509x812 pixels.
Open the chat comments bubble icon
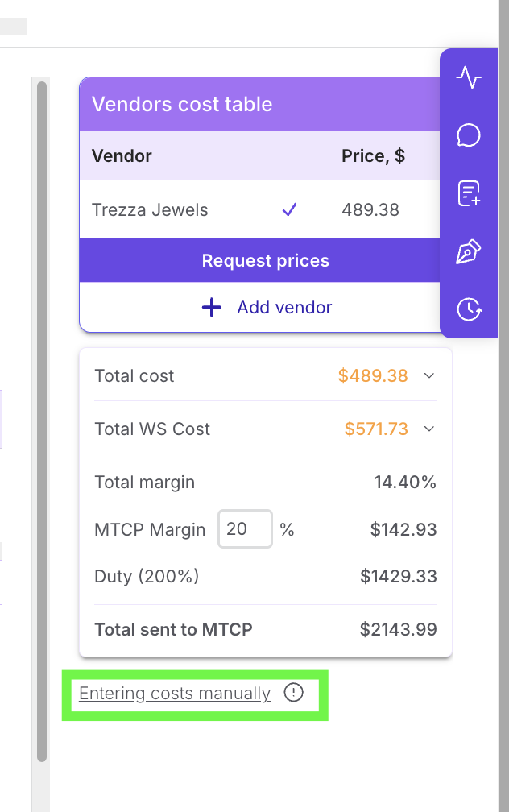(x=469, y=135)
